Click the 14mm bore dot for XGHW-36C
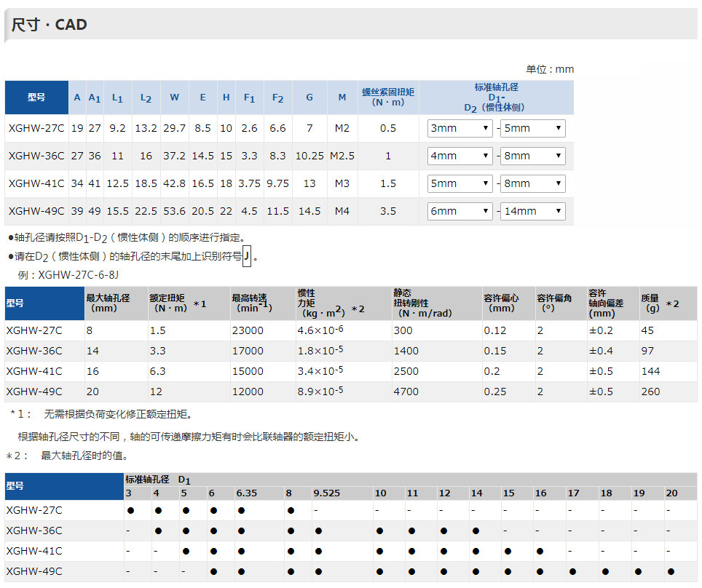 point(476,531)
